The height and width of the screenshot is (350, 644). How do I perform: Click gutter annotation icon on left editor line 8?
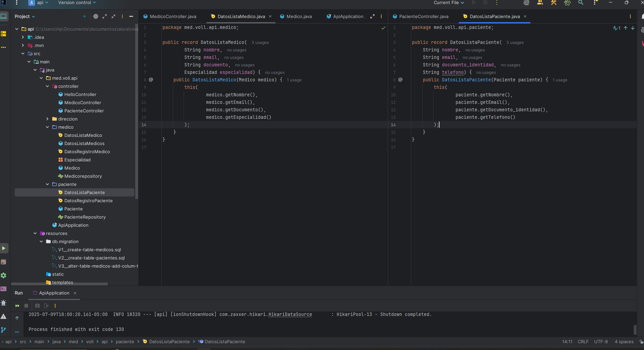[151, 80]
